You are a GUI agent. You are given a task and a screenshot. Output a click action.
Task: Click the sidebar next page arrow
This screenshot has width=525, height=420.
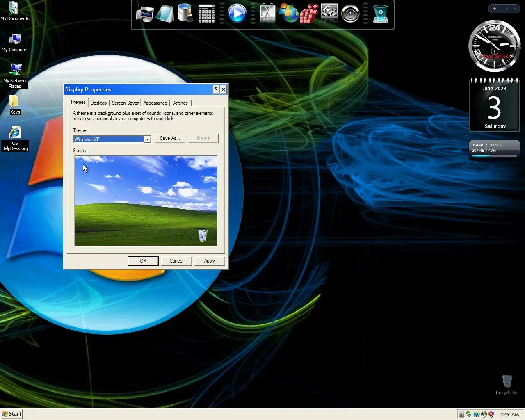click(515, 9)
